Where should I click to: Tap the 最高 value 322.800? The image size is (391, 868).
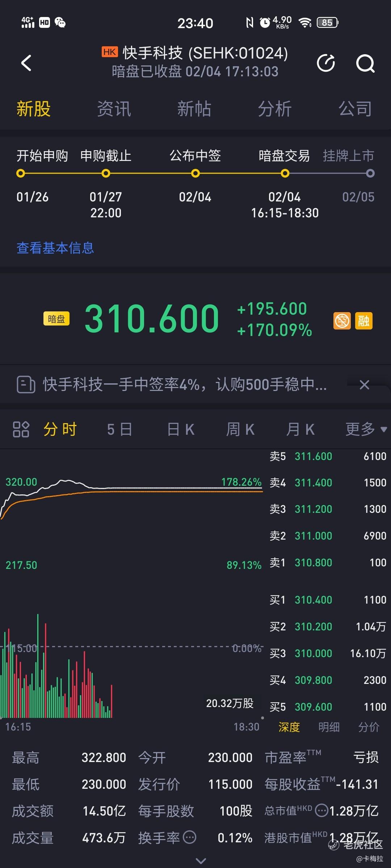(x=104, y=757)
